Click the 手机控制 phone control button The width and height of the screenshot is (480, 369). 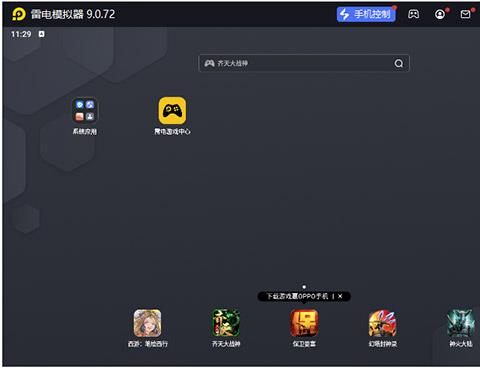click(x=366, y=14)
